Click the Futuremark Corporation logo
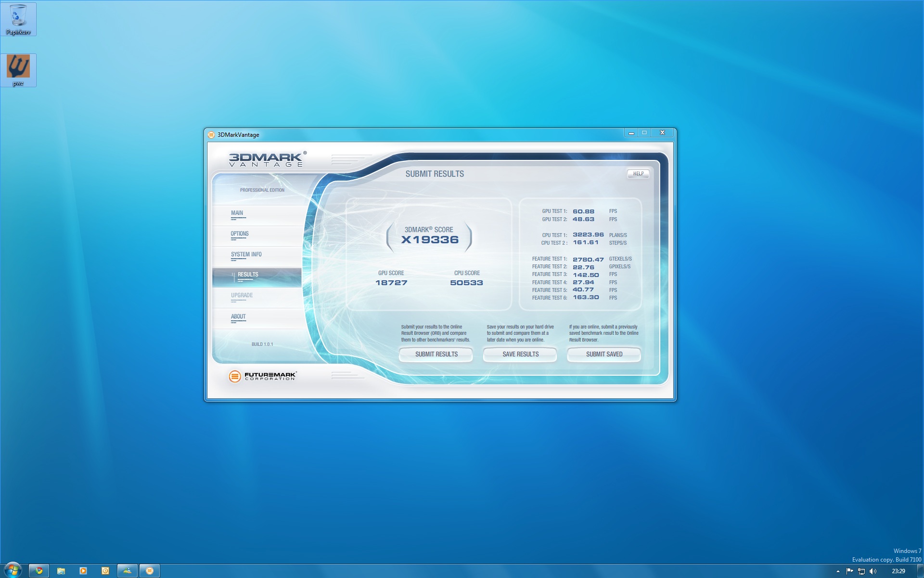Screen dimensions: 924x578 263,376
